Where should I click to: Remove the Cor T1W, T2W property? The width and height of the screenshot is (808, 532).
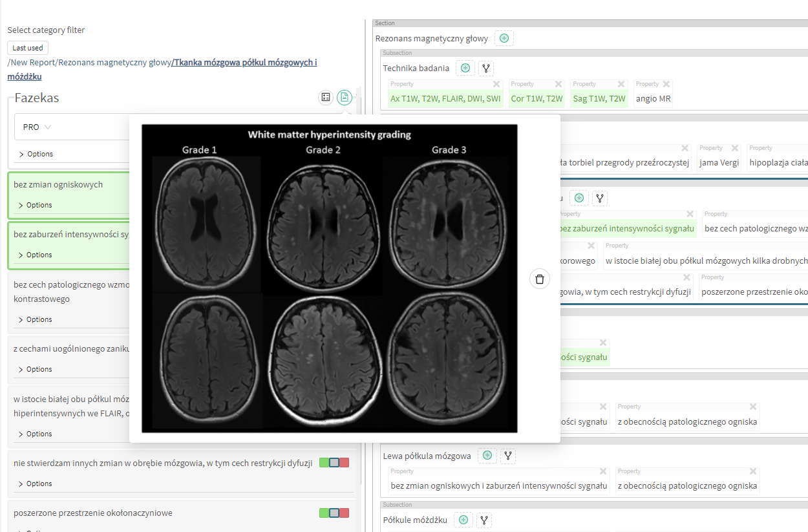(x=559, y=84)
